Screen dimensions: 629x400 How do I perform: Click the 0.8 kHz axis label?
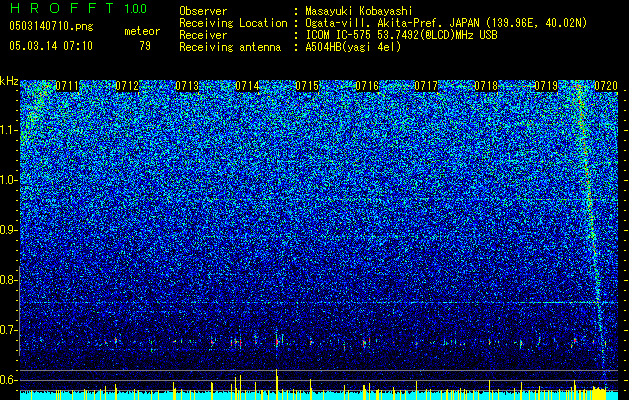pyautogui.click(x=9, y=280)
